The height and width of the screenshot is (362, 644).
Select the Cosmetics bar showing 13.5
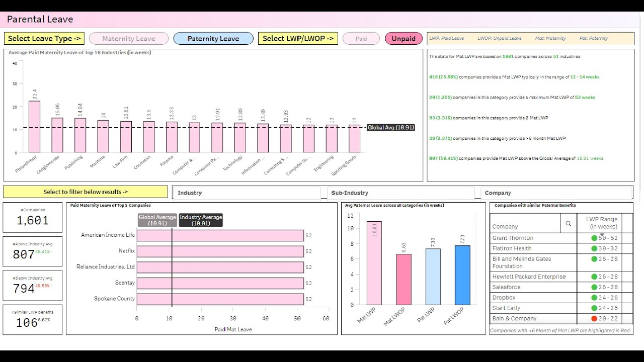(149, 137)
